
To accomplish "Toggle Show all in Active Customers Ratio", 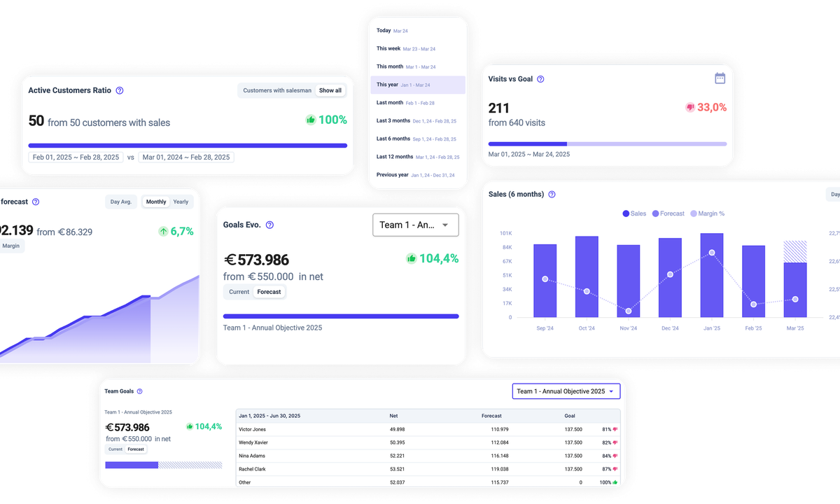I will click(x=330, y=90).
